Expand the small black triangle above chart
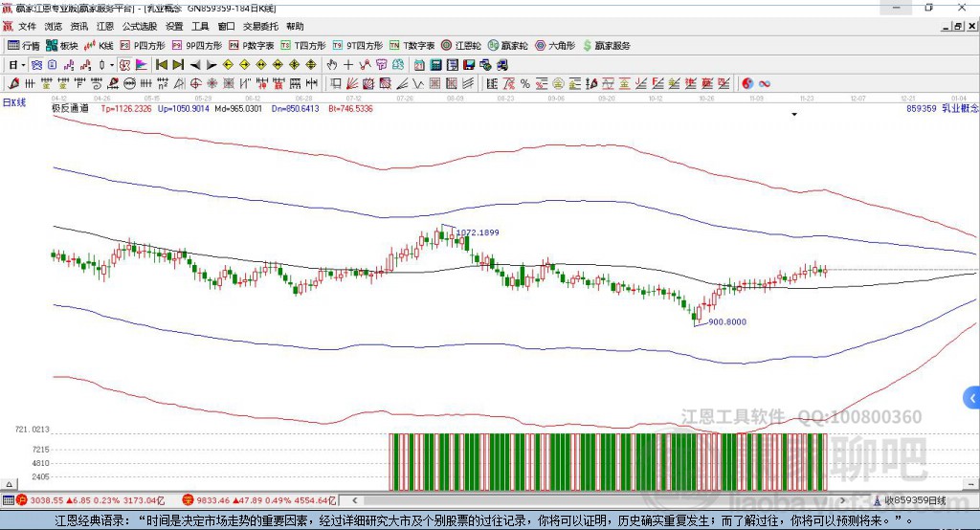 point(793,115)
